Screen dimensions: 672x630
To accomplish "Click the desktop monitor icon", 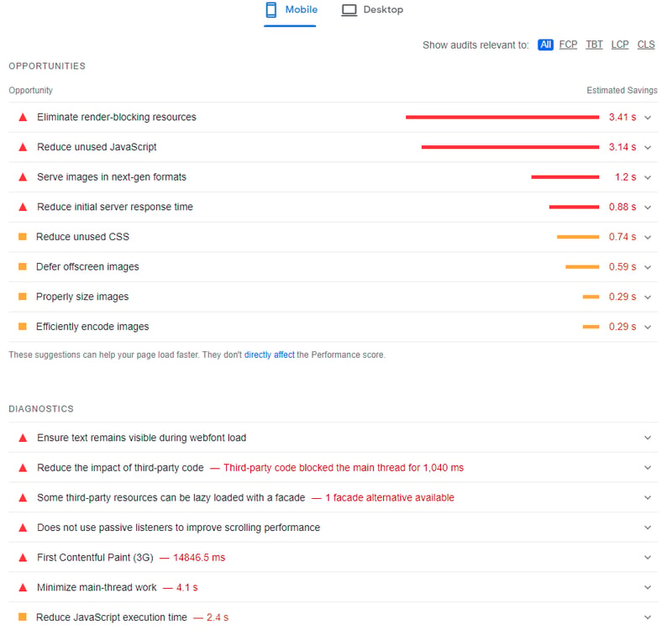I will click(349, 10).
